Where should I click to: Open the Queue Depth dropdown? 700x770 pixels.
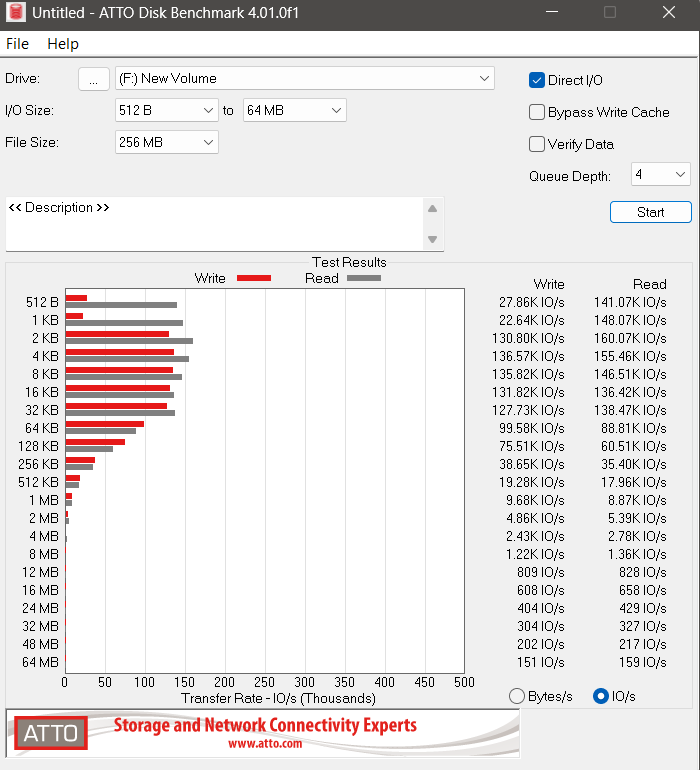[x=661, y=174]
